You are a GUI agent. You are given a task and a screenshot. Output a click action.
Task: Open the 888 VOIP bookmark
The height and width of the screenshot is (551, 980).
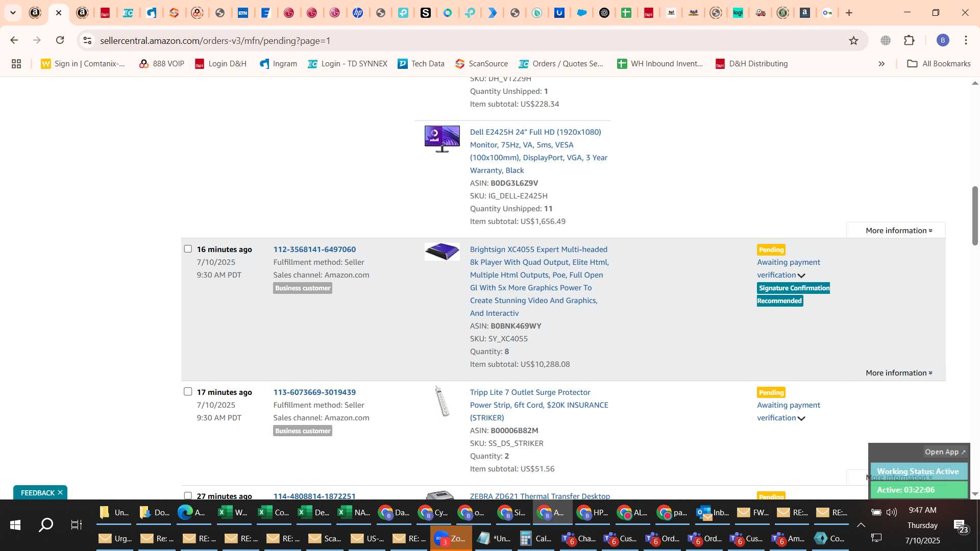161,64
